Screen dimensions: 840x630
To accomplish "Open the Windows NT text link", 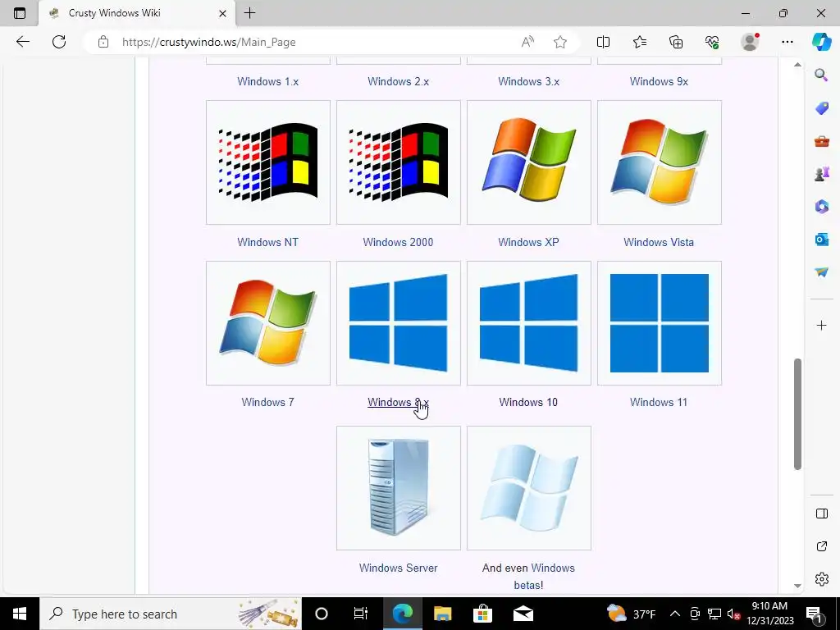I will click(x=268, y=242).
